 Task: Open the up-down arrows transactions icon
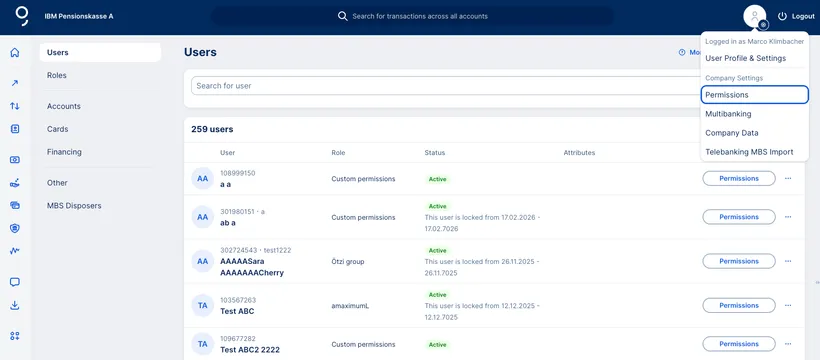coord(15,106)
